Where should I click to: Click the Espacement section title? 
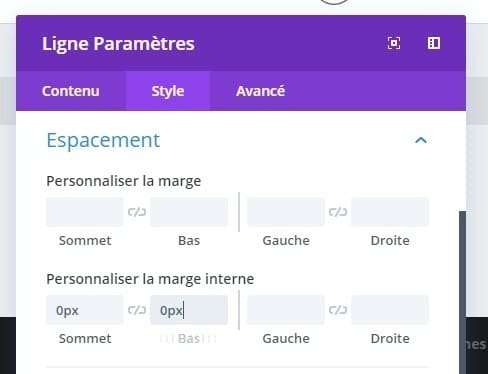coord(103,140)
